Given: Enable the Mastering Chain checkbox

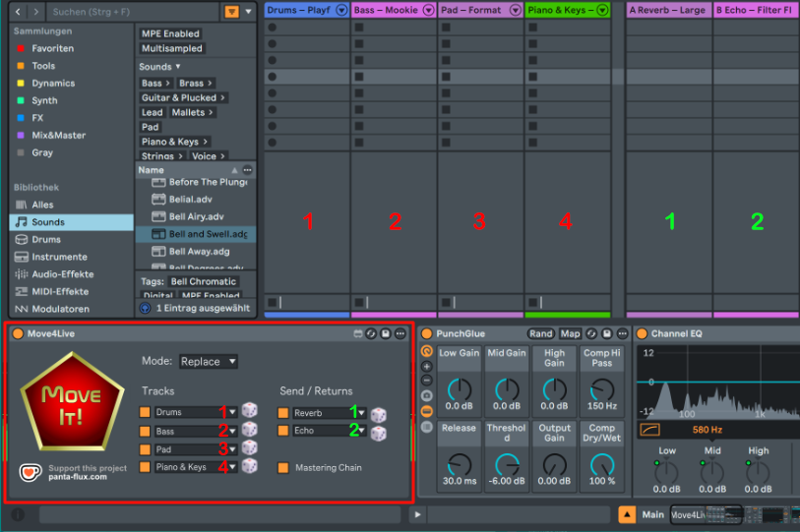Looking at the screenshot, I should click(283, 467).
